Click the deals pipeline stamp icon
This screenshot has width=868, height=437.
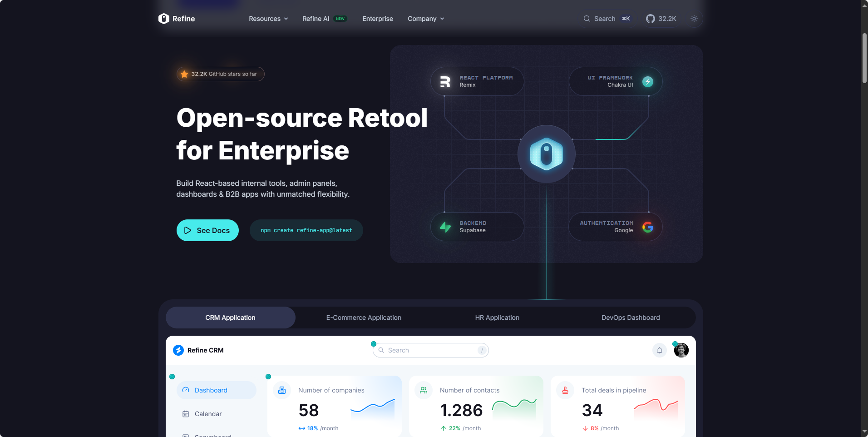point(565,390)
